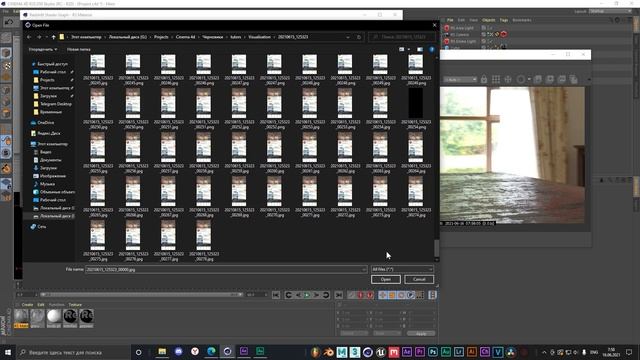Select the file ending _00265.jpg
Viewport: 640px width, 360px height.
[98, 197]
